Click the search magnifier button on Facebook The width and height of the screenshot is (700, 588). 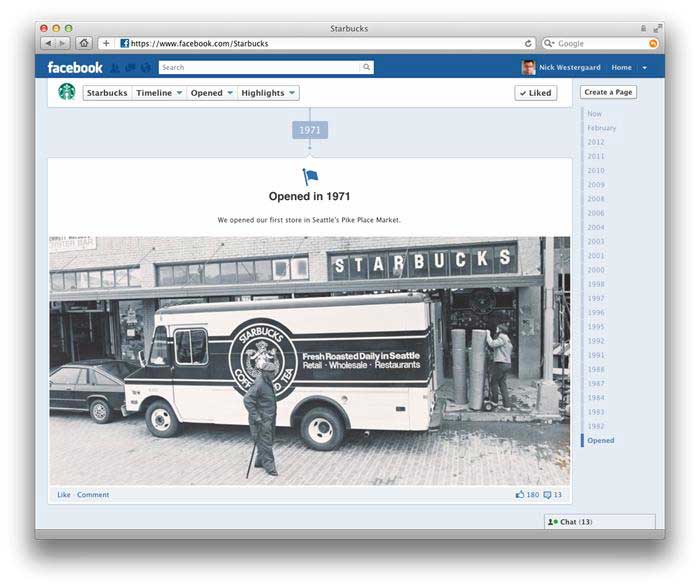[367, 67]
